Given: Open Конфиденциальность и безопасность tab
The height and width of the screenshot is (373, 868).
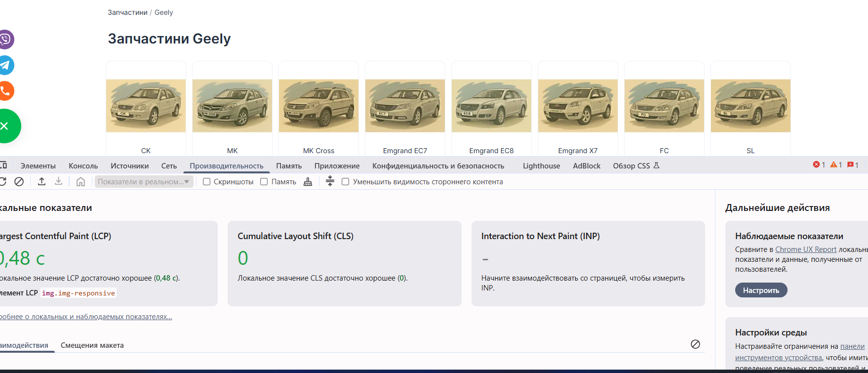Looking at the screenshot, I should tap(438, 166).
